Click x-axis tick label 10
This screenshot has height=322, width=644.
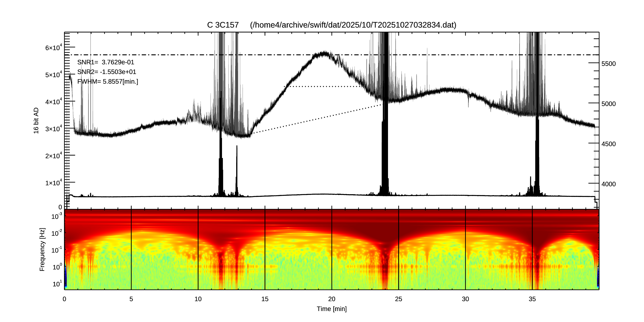pos(198,299)
